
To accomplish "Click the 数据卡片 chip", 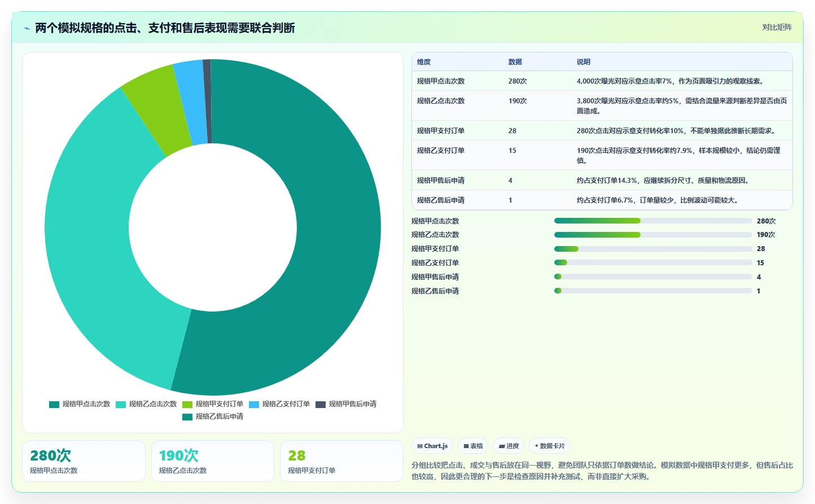I will pos(550,446).
